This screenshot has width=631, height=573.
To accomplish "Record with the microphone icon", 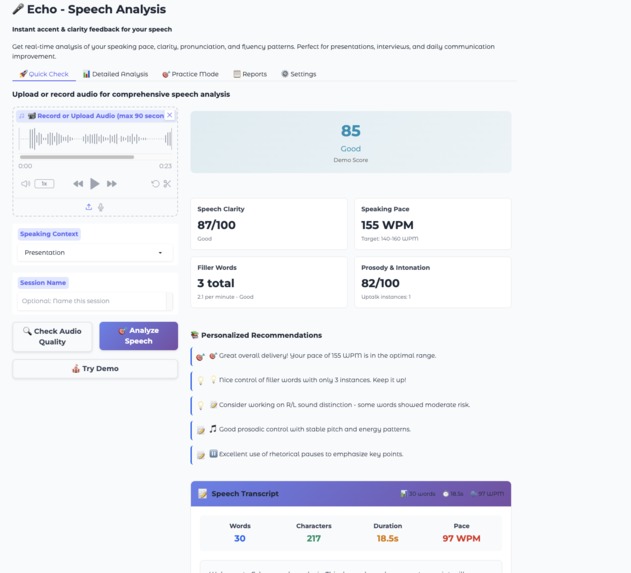I will pos(101,207).
